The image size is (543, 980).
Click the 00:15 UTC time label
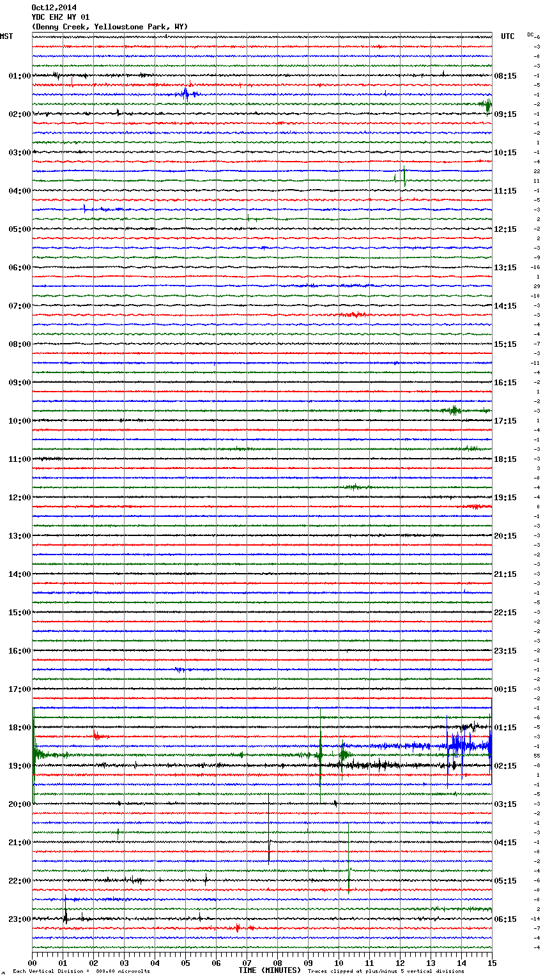(x=505, y=689)
